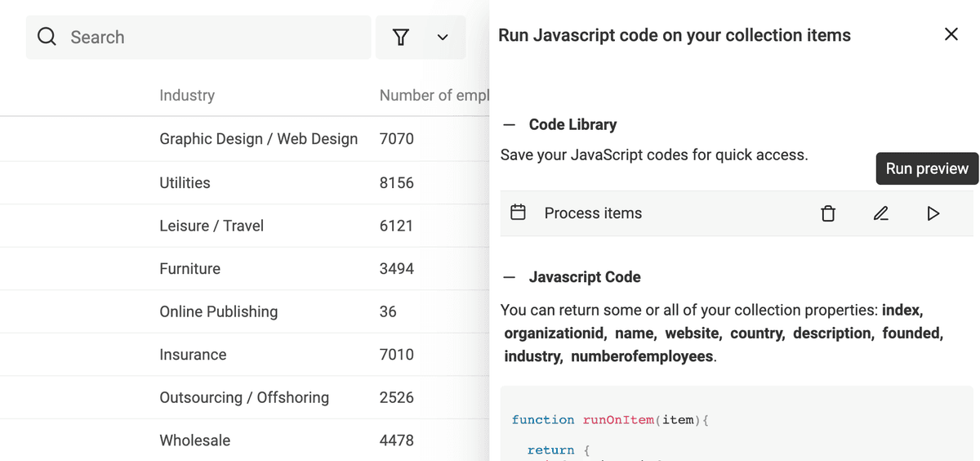
Task: Select the Outsourcing / Offshoring cell
Action: point(244,397)
